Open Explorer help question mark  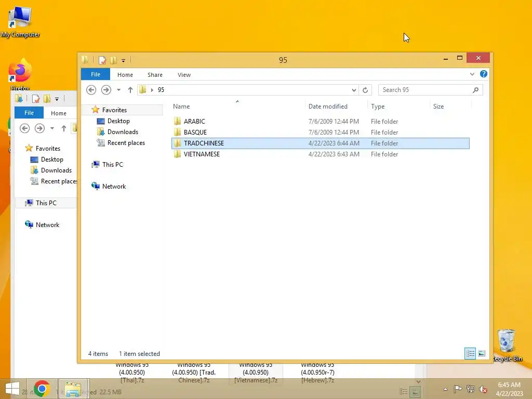[484, 74]
